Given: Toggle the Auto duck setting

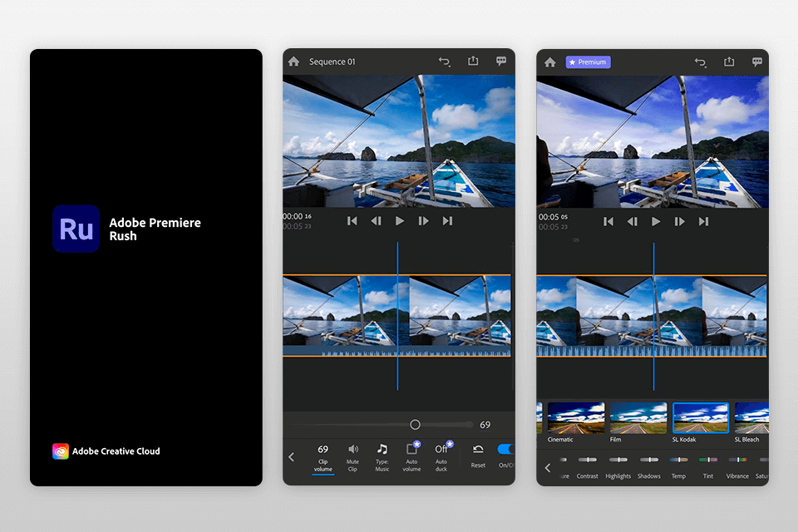Looking at the screenshot, I should coord(441,456).
